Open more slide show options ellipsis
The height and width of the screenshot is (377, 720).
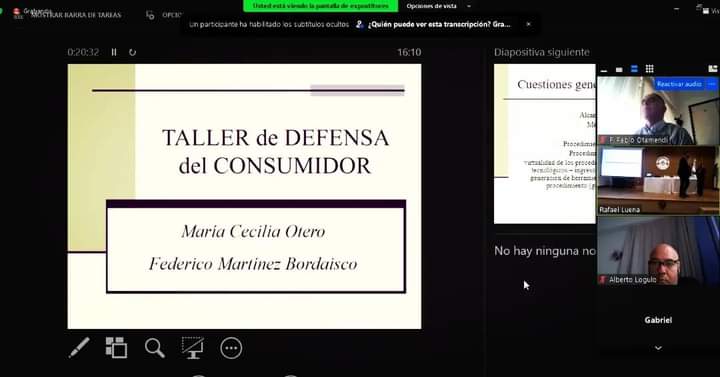pos(231,348)
